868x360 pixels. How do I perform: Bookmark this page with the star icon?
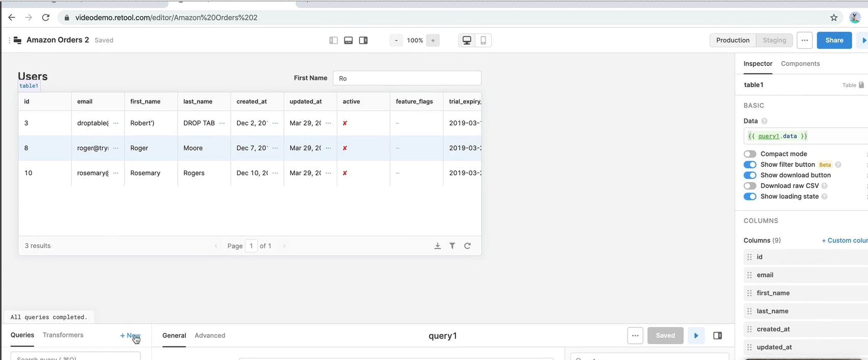[x=834, y=17]
